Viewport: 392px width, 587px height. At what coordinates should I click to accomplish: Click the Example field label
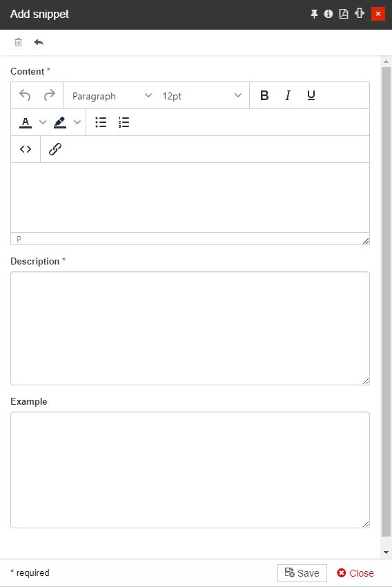pyautogui.click(x=29, y=401)
